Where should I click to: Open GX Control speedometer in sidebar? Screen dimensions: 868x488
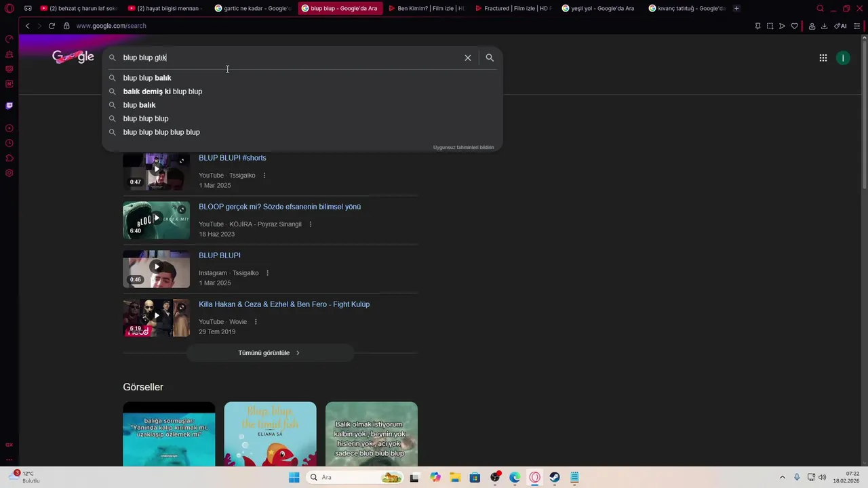point(9,39)
